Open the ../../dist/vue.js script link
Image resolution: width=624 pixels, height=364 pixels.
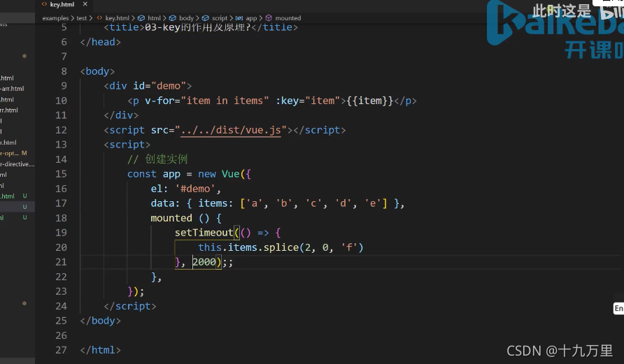(231, 130)
